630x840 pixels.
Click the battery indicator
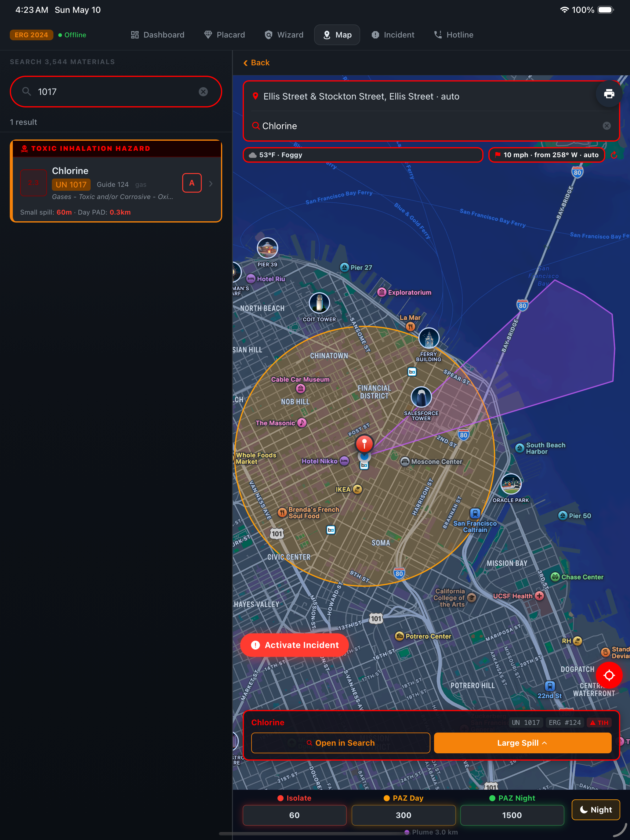pos(606,10)
